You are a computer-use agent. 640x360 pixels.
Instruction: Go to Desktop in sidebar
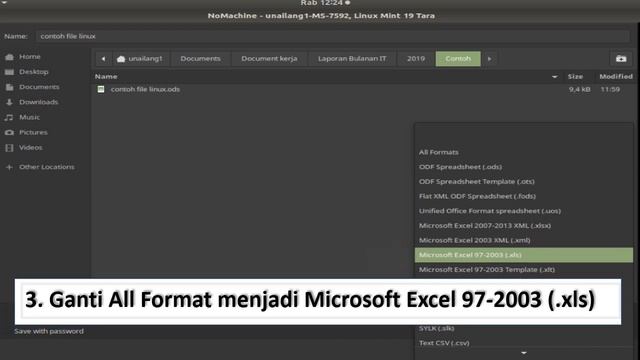33,72
